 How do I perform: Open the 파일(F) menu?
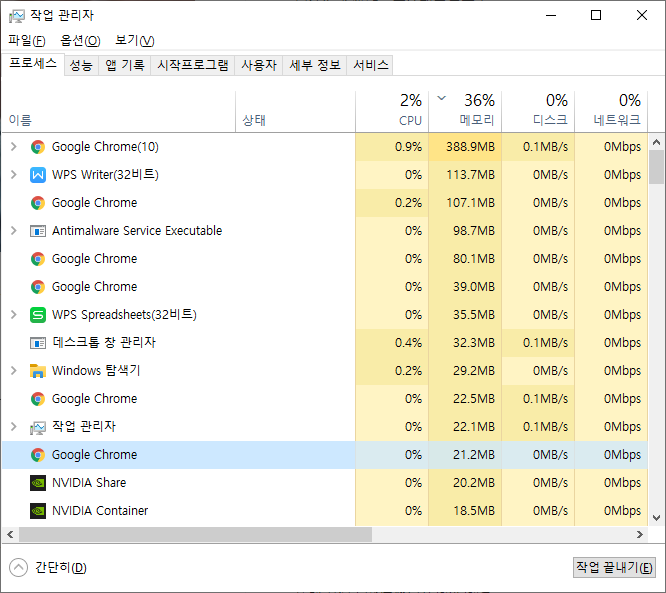[x=27, y=41]
